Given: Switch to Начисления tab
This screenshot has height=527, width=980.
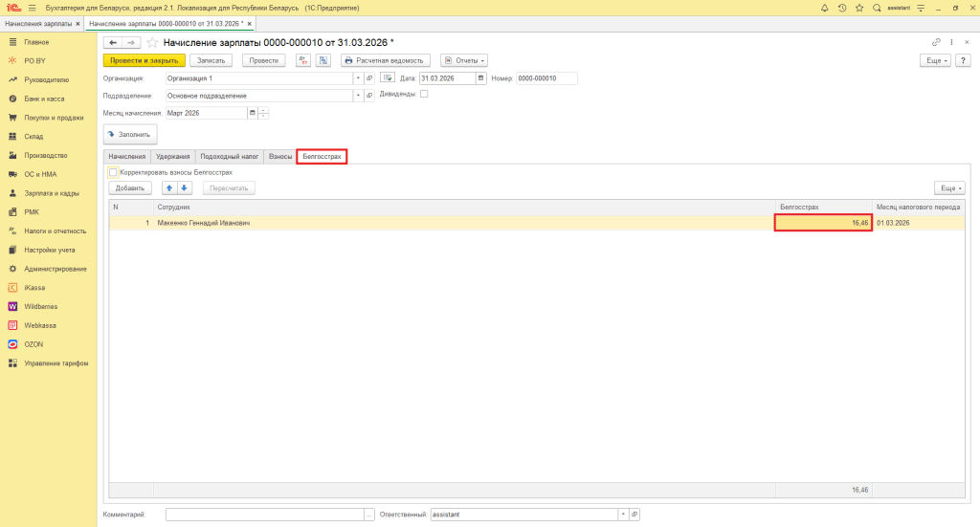Looking at the screenshot, I should (127, 156).
